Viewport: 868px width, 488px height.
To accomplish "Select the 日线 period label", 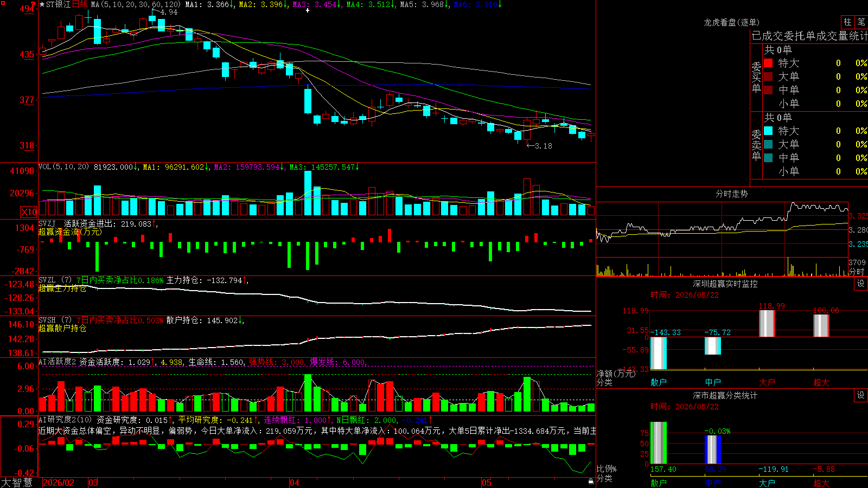I will (80, 4).
